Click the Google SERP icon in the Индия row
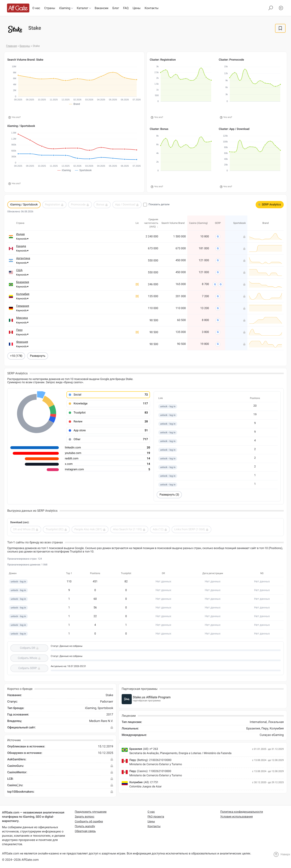 click(218, 237)
